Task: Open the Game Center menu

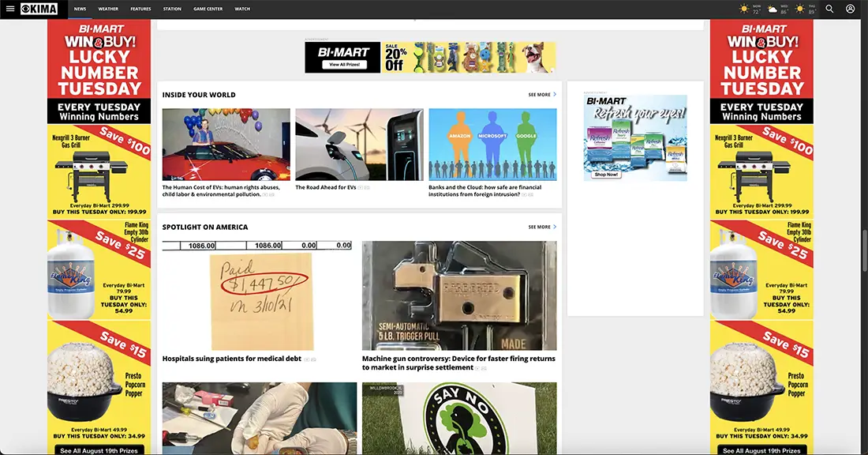Action: tap(208, 9)
